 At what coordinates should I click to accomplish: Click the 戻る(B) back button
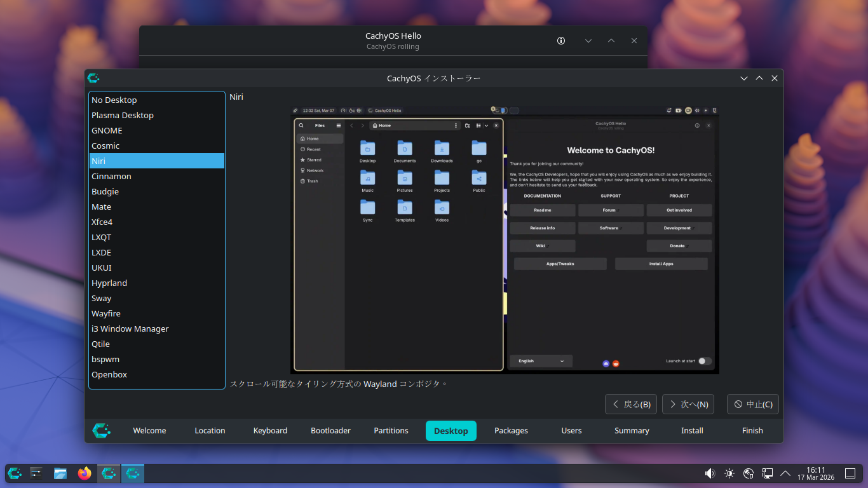(x=631, y=404)
